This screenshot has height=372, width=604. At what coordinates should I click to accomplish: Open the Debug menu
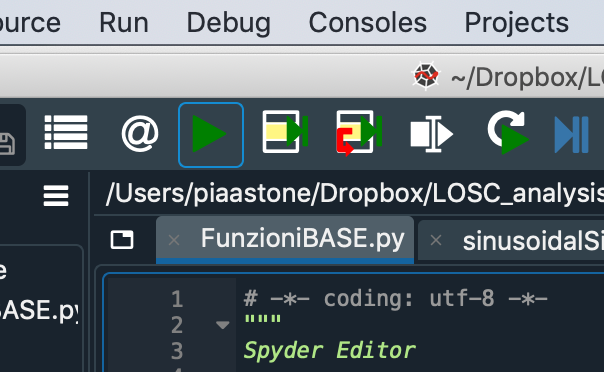point(228,23)
